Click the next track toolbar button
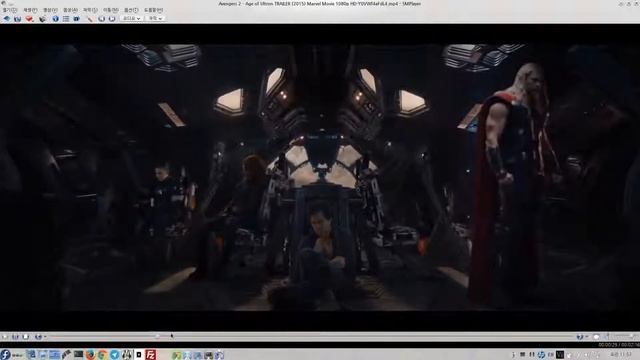 click(x=111, y=19)
